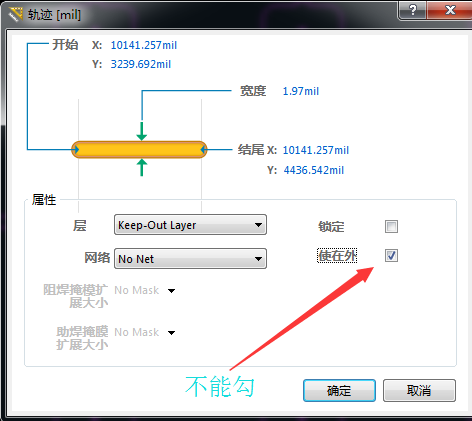Click the upper green width arrow

[x=142, y=131]
